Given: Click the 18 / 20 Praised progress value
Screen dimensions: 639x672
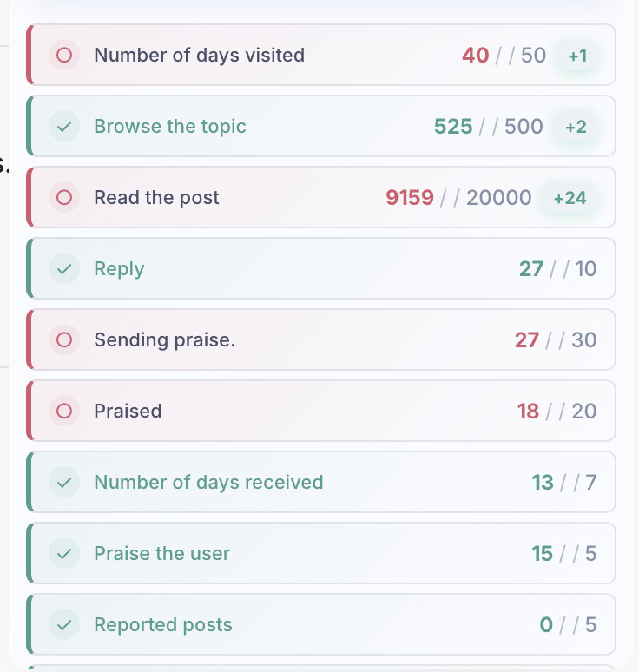Looking at the screenshot, I should pyautogui.click(x=557, y=411).
